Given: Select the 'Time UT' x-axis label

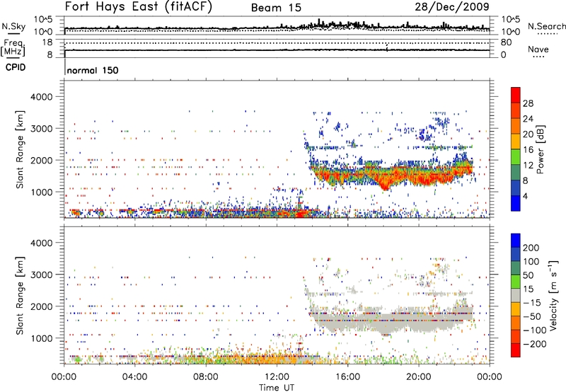Looking at the screenshot, I should [x=277, y=388].
